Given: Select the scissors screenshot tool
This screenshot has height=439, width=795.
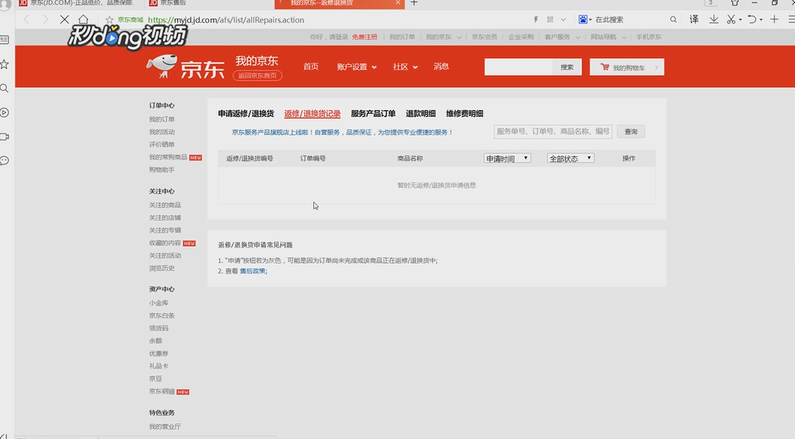Looking at the screenshot, I should 731,19.
